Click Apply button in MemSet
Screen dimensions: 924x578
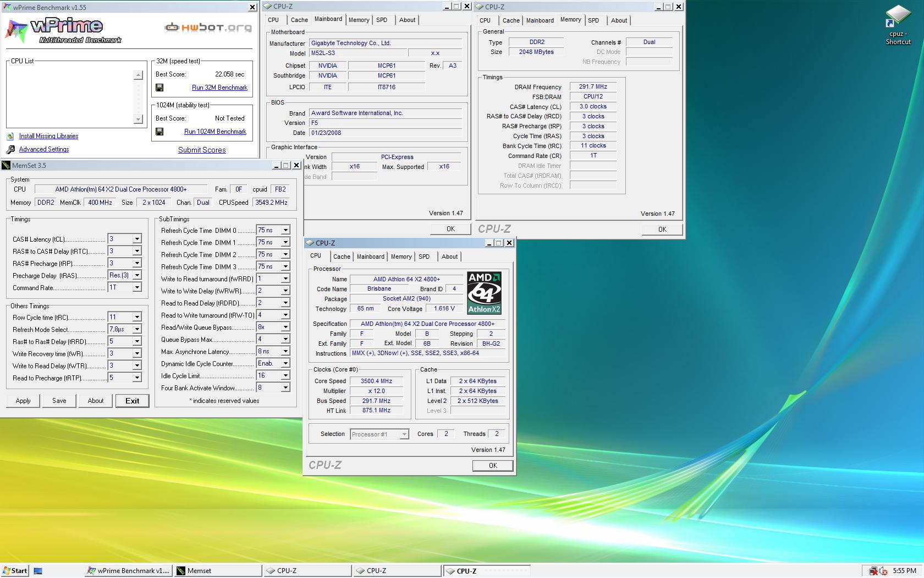pos(23,401)
